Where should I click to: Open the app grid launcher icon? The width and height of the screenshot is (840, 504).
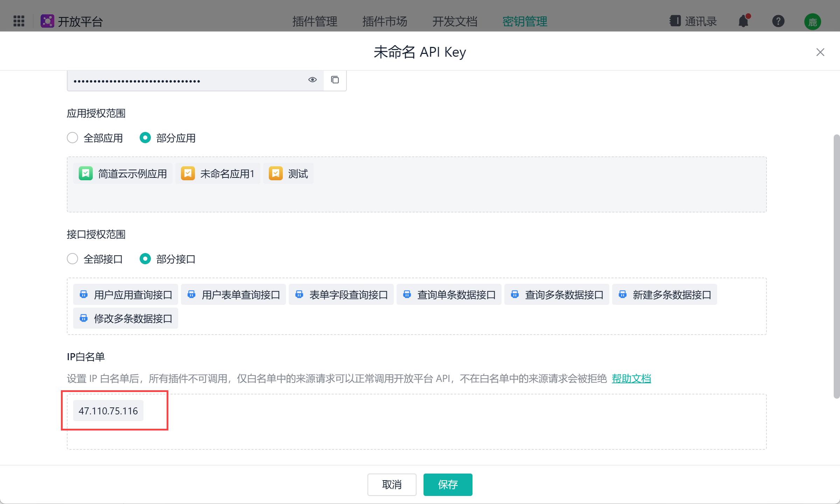pos(19,21)
